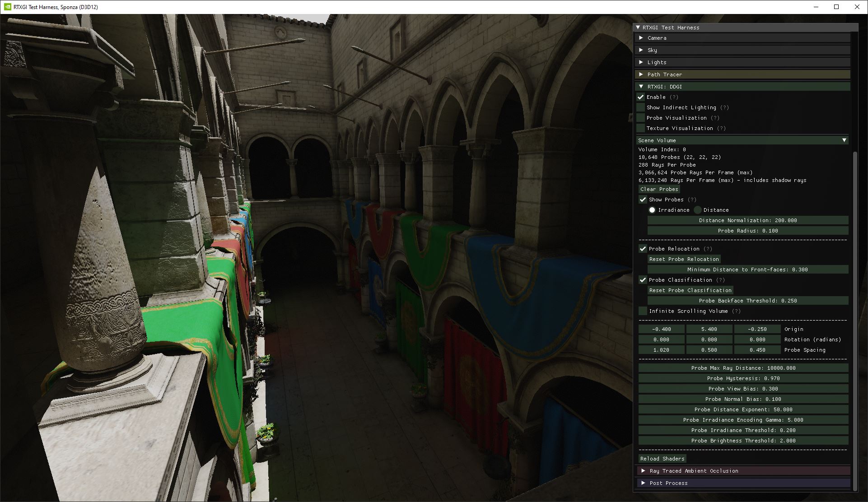The height and width of the screenshot is (502, 868).
Task: Click the Probe Relocation help (?) marker
Action: 708,249
